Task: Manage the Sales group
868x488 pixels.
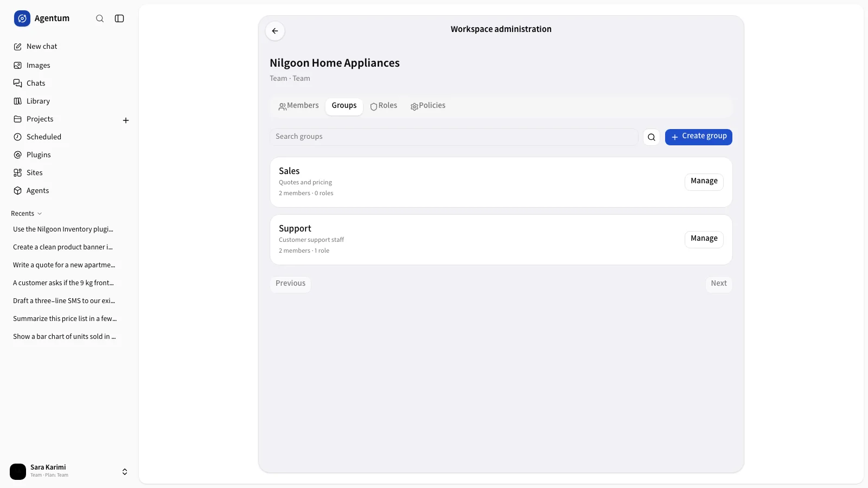Action: click(704, 182)
